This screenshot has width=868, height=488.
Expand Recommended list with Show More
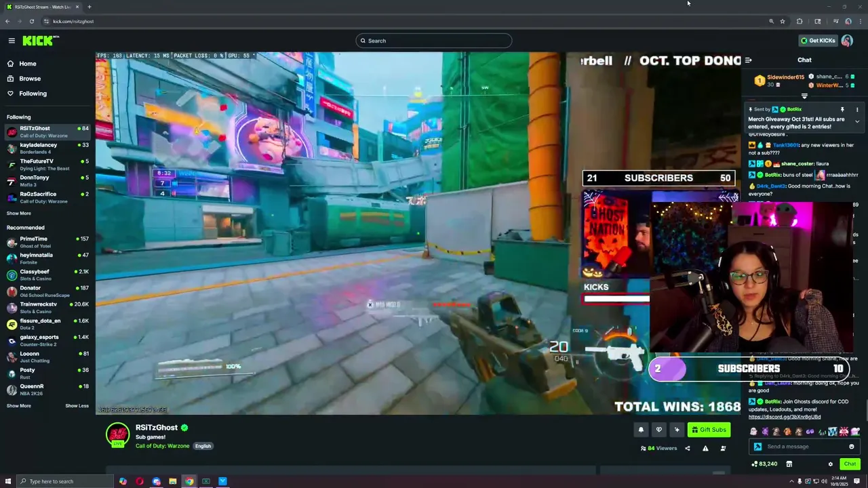coord(19,406)
